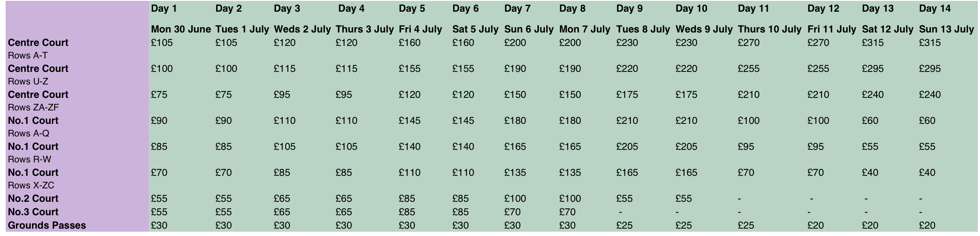Viewport: 980px width, 236px height.
Task: Click the Thurs 10 July date header
Action: (x=769, y=29)
